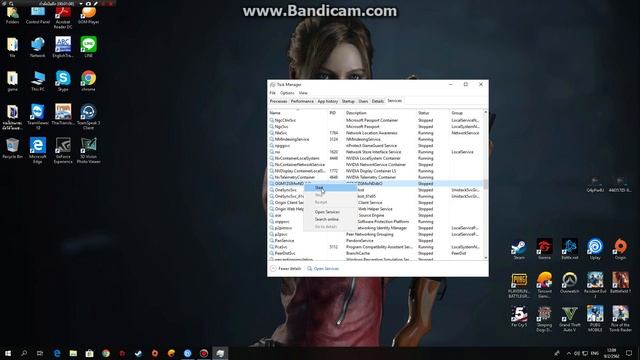Show hidden system tray icons chevron
The image size is (640, 360).
[x=569, y=353]
